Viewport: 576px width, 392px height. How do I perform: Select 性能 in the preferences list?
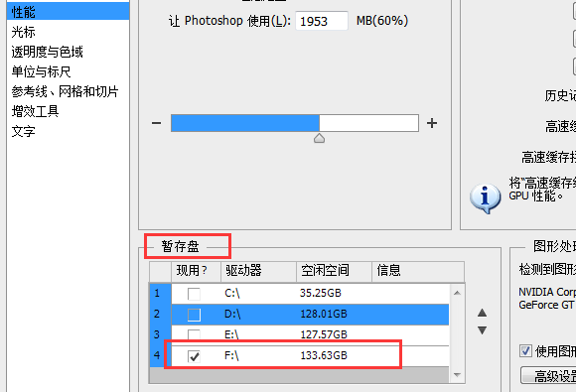pos(68,11)
